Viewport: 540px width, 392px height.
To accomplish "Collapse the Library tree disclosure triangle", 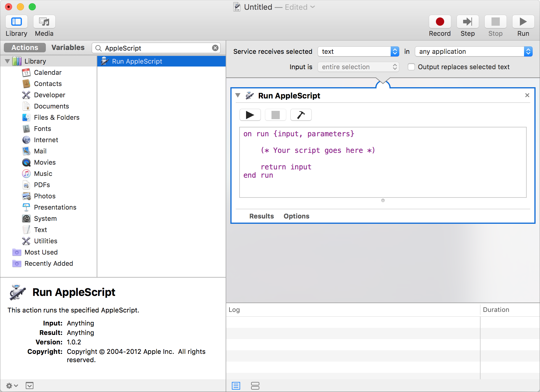I will click(7, 61).
